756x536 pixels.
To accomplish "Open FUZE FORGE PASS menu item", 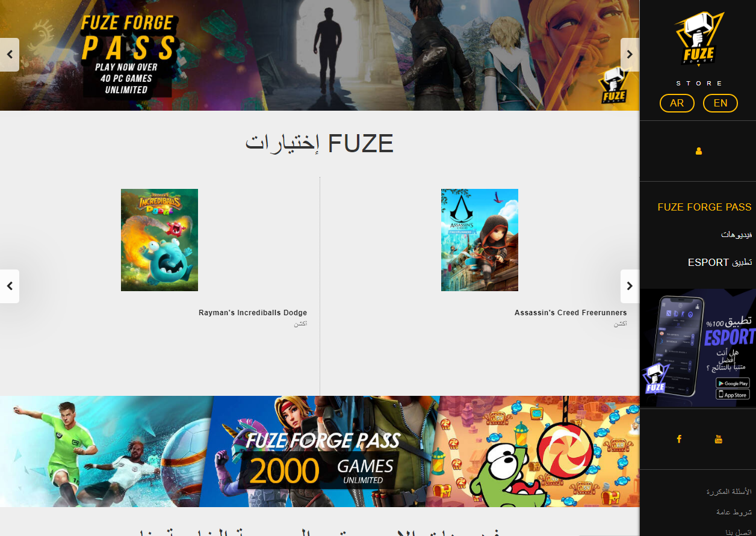I will click(x=704, y=207).
